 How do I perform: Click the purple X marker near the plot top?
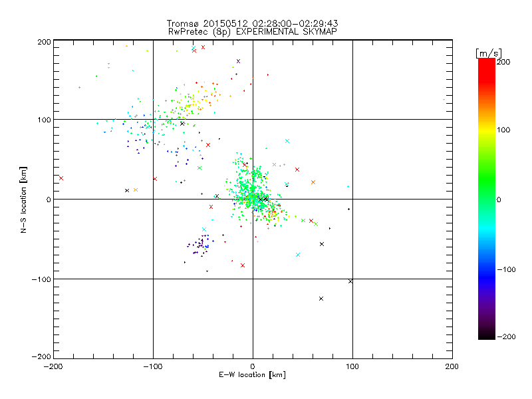[x=239, y=61]
